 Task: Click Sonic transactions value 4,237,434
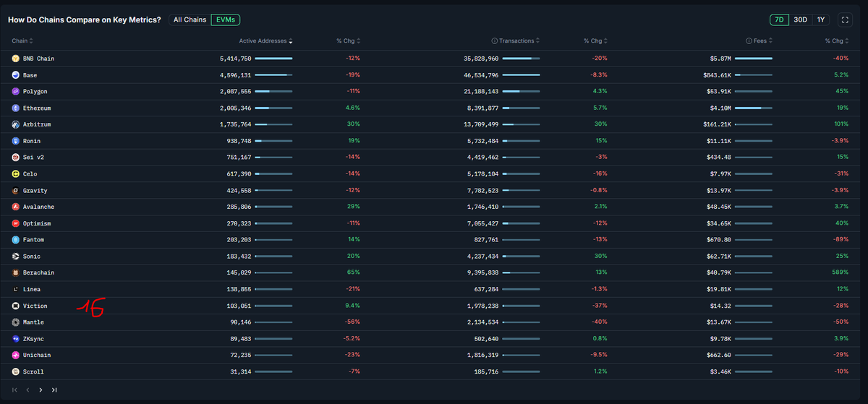click(x=482, y=257)
